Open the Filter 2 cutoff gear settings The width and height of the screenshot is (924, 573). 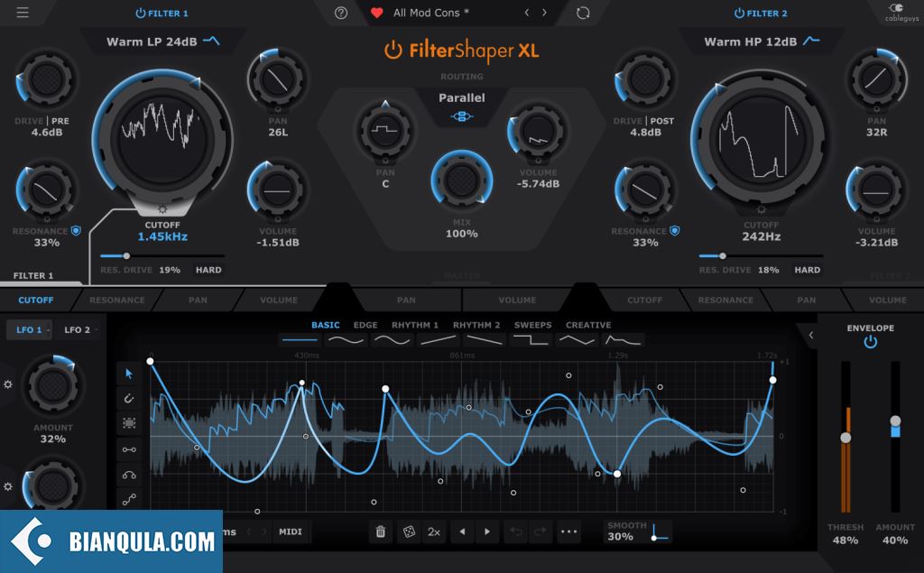coord(761,210)
